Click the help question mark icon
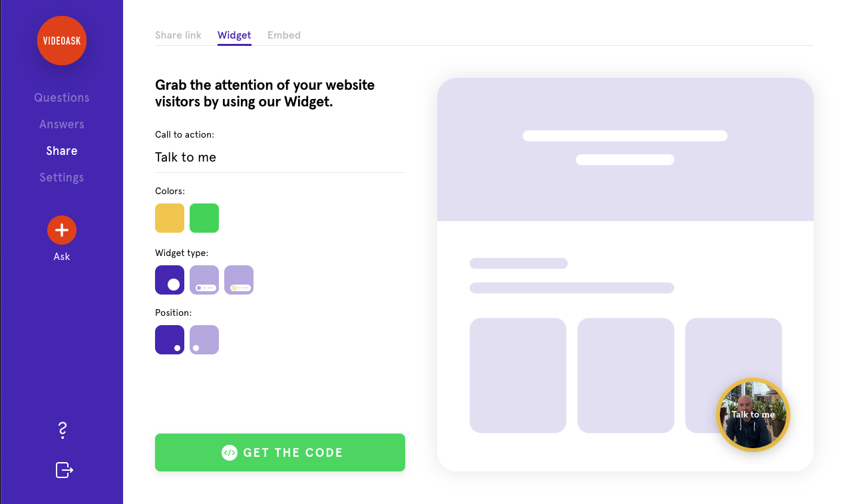Image resolution: width=845 pixels, height=504 pixels. (x=62, y=430)
